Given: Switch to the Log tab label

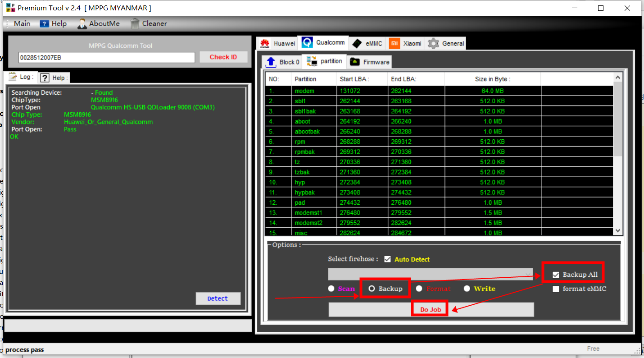Looking at the screenshot, I should point(27,77).
